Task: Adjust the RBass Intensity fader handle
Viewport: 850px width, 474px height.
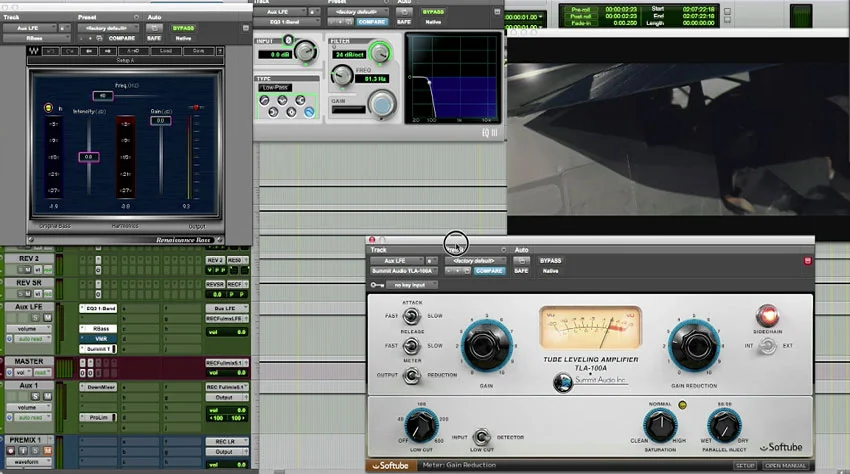Action: [x=89, y=157]
